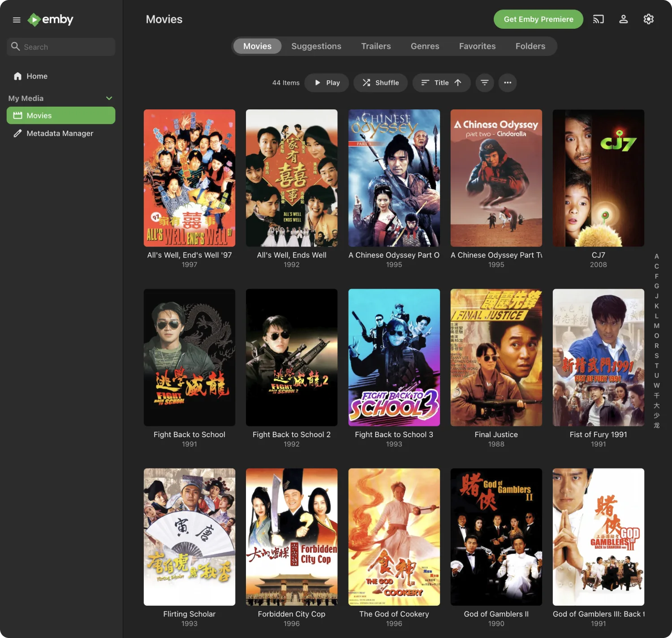
Task: Open the Forbidden City Cop poster
Action: coord(292,537)
